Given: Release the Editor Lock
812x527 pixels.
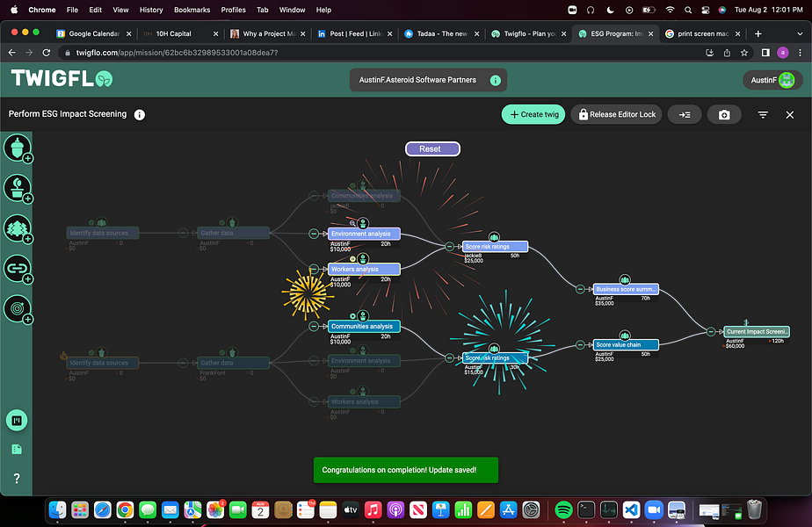Looking at the screenshot, I should click(617, 114).
